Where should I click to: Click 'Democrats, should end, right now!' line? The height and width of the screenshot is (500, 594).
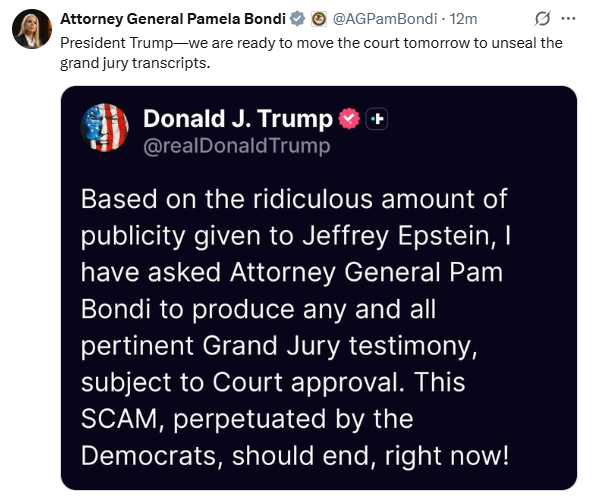(x=295, y=455)
